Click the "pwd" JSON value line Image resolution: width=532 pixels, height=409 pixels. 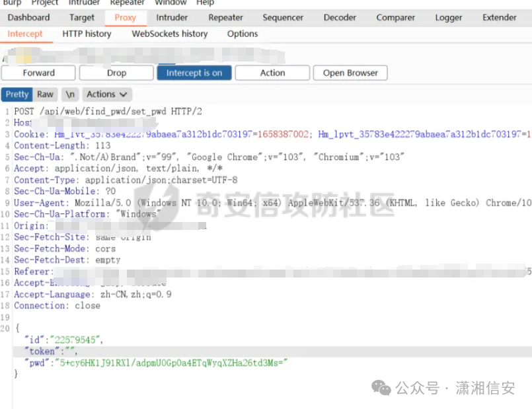pos(156,363)
